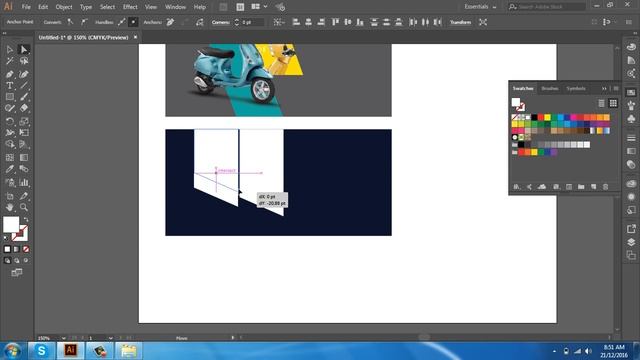Choose the Scale tool
The image size is (640, 360).
[x=24, y=121]
